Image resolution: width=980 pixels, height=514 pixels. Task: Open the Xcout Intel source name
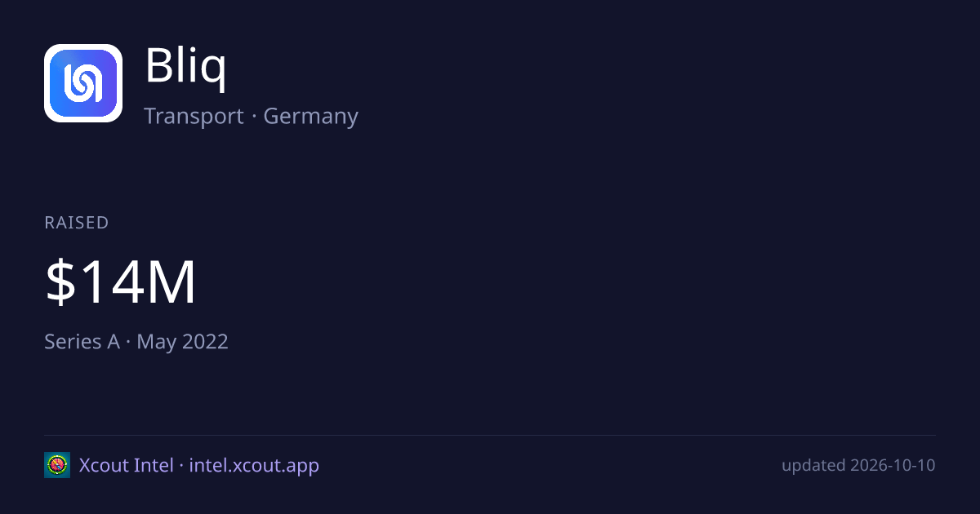126,465
